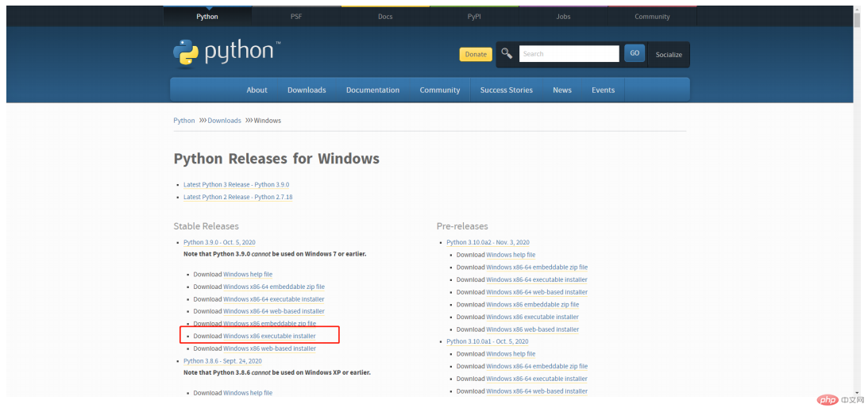The width and height of the screenshot is (868, 408).
Task: Click the Donate button
Action: click(x=476, y=54)
